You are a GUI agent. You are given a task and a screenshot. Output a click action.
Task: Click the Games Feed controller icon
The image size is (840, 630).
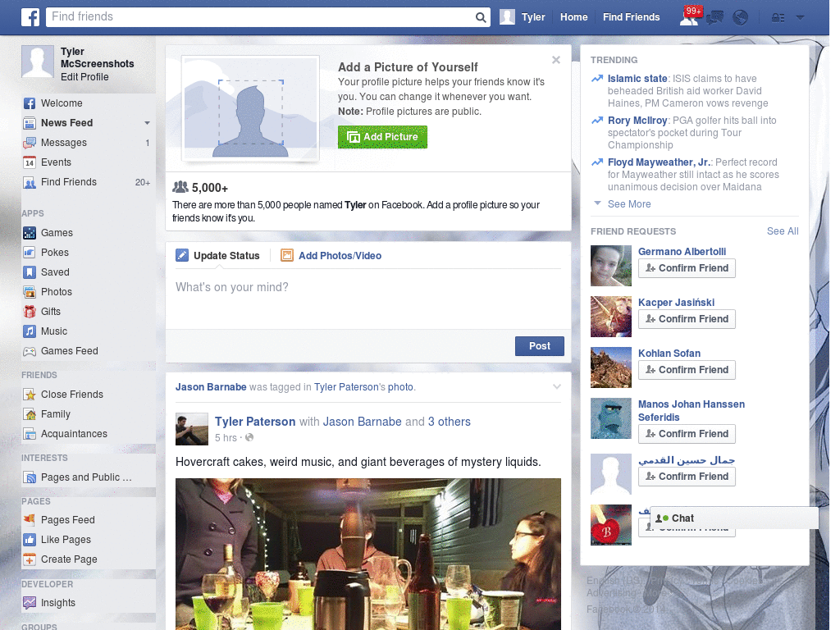click(30, 351)
